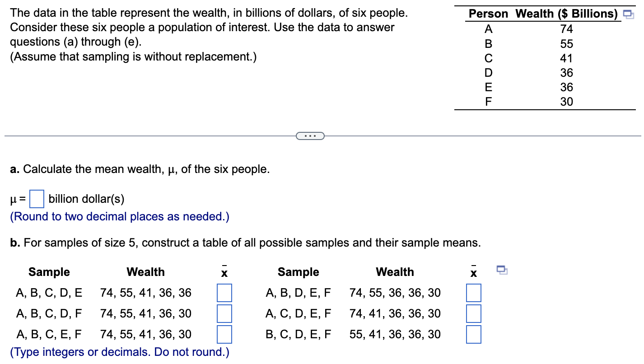Viewport: 644px width, 364px height.
Task: Click the answer box for sample A, B, C, E, F
Action: (224, 334)
